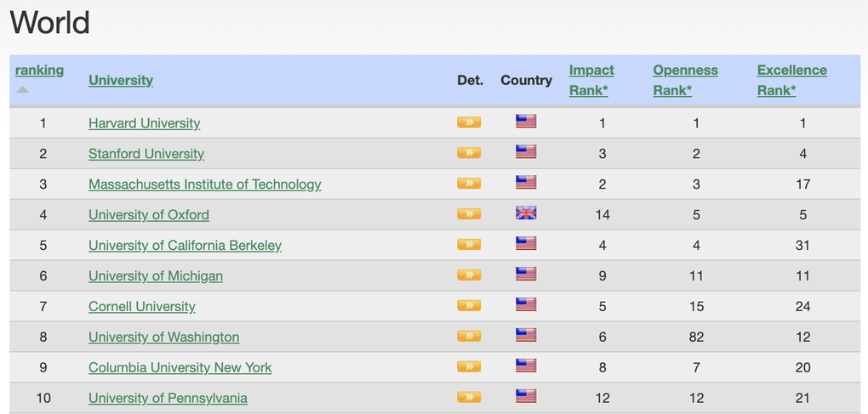Open the Harvard University link

[145, 122]
